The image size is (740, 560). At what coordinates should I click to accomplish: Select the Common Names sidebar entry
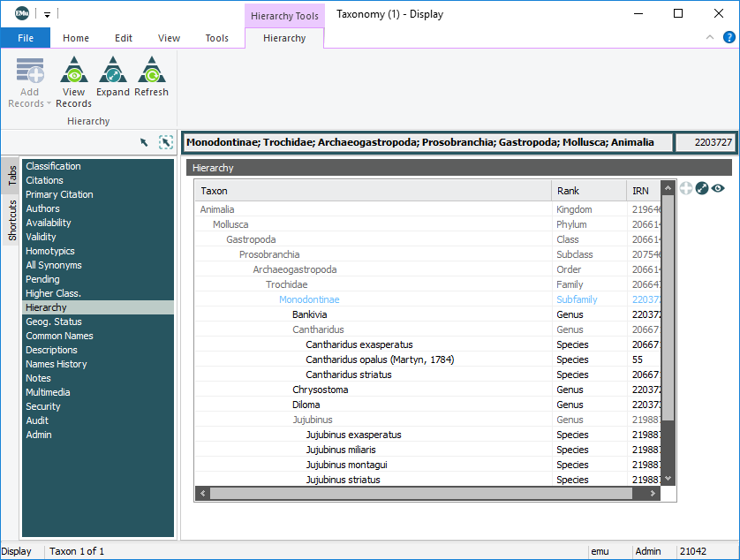pos(59,336)
